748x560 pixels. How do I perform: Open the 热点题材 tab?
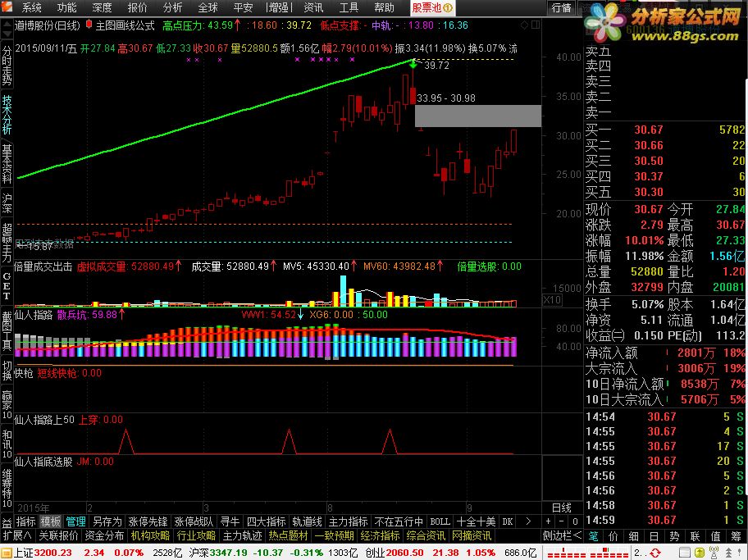tap(288, 535)
